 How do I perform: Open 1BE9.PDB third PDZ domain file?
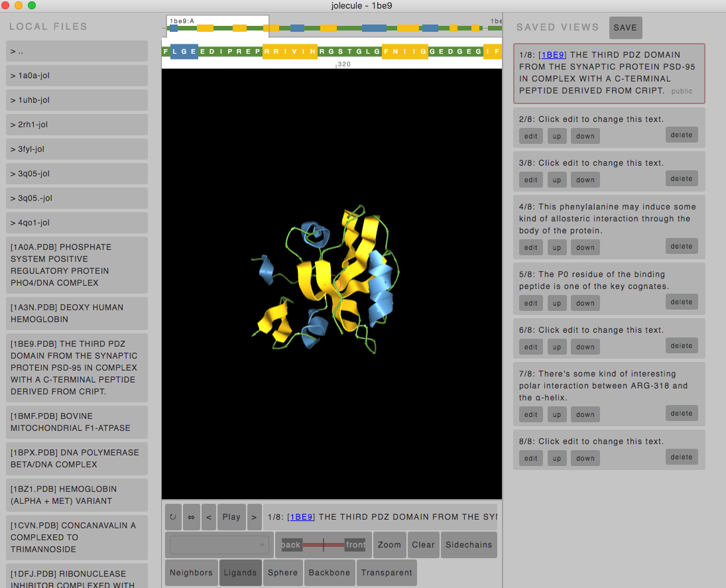pos(77,368)
